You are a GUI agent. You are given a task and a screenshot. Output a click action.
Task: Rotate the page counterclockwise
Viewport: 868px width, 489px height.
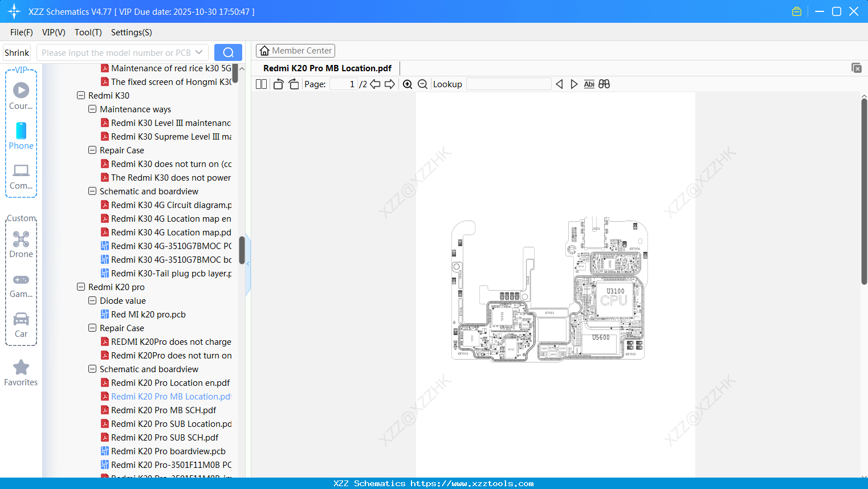tap(278, 84)
